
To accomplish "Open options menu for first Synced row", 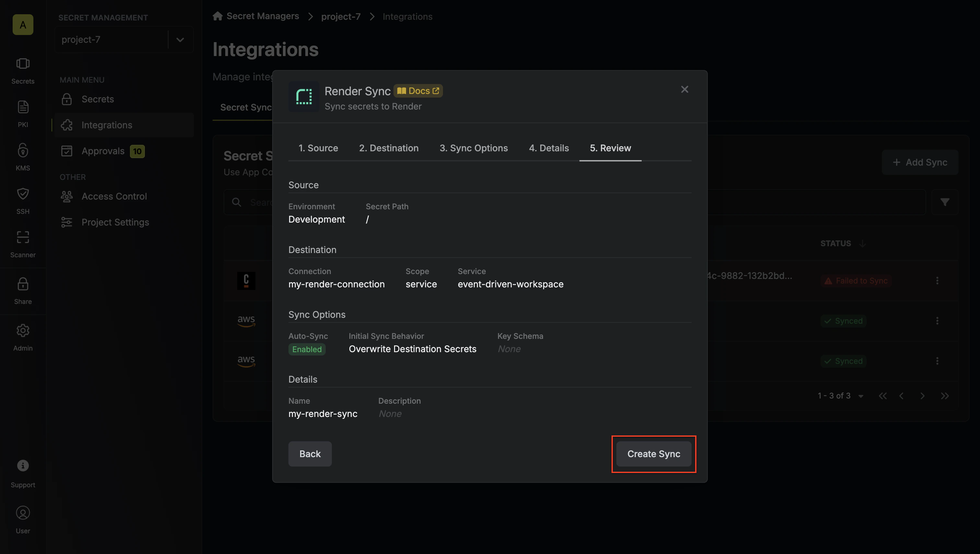I will coord(937,321).
